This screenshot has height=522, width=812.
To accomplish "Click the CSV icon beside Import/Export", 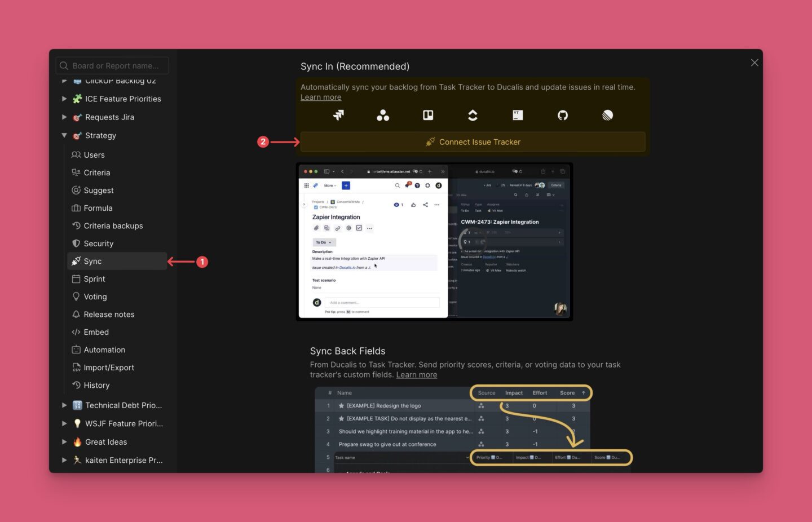I will 76,367.
